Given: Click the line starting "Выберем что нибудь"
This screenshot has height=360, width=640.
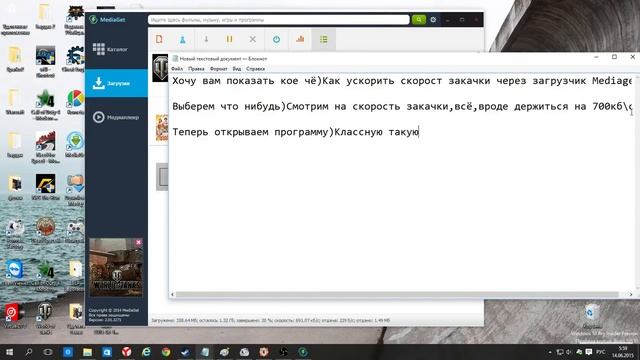Looking at the screenshot, I should point(402,107).
